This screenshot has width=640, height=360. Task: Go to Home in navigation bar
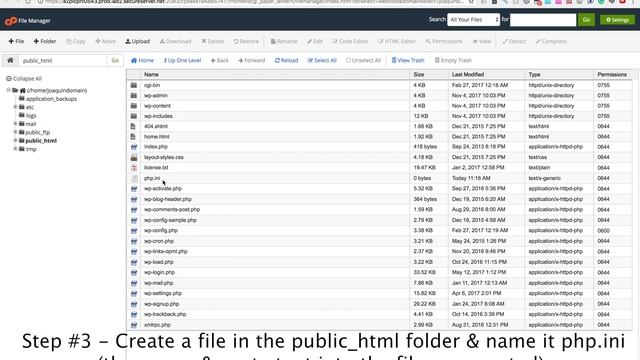(142, 60)
